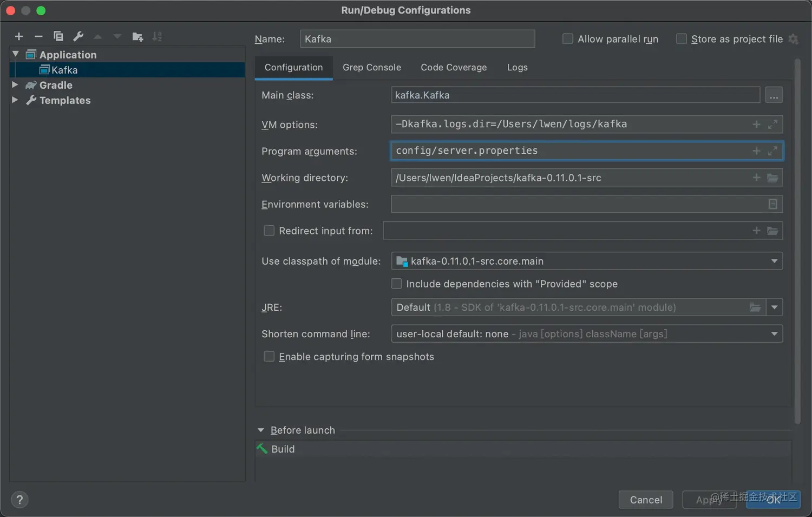Toggle Store as project file checkbox
812x517 pixels.
pos(682,39)
